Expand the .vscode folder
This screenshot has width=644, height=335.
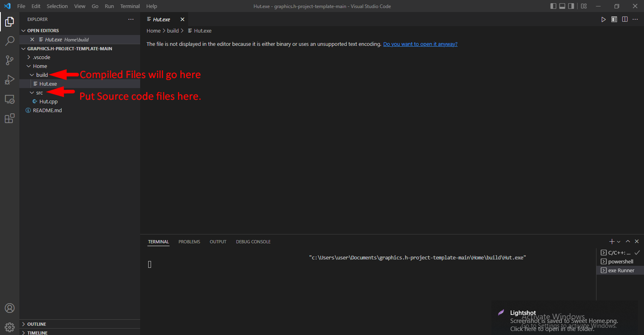point(80,57)
